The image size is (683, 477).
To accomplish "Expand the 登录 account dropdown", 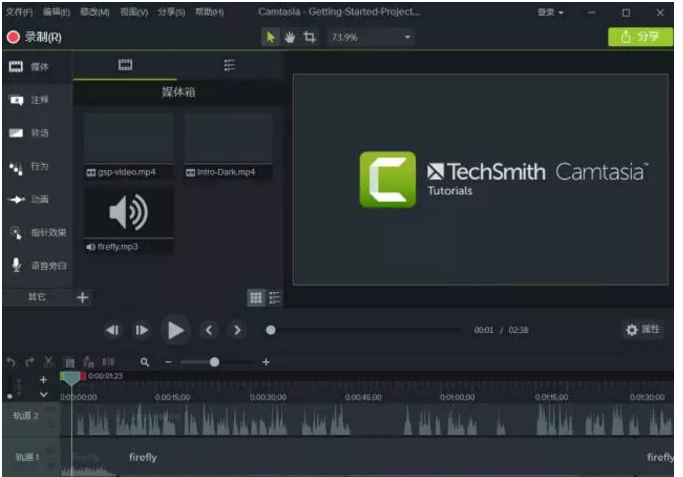I will 550,12.
